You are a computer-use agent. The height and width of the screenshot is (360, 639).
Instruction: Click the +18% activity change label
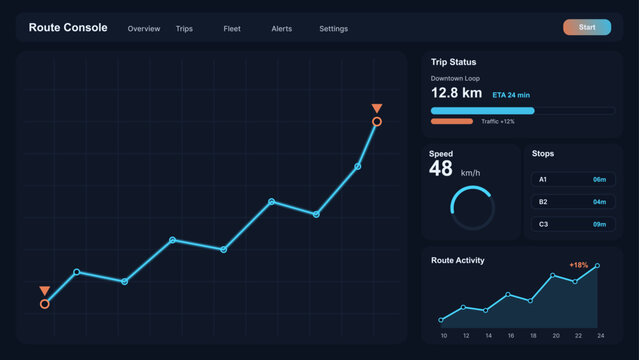[x=579, y=265]
